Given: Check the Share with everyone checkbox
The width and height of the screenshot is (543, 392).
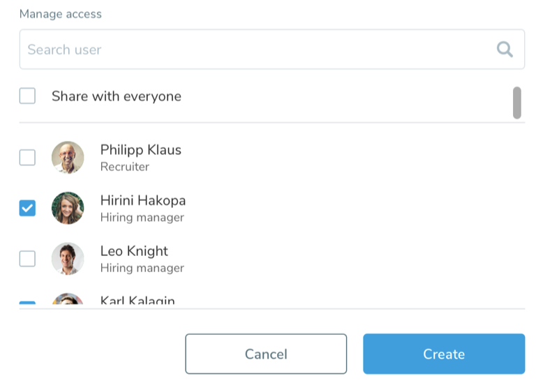Looking at the screenshot, I should [x=27, y=96].
